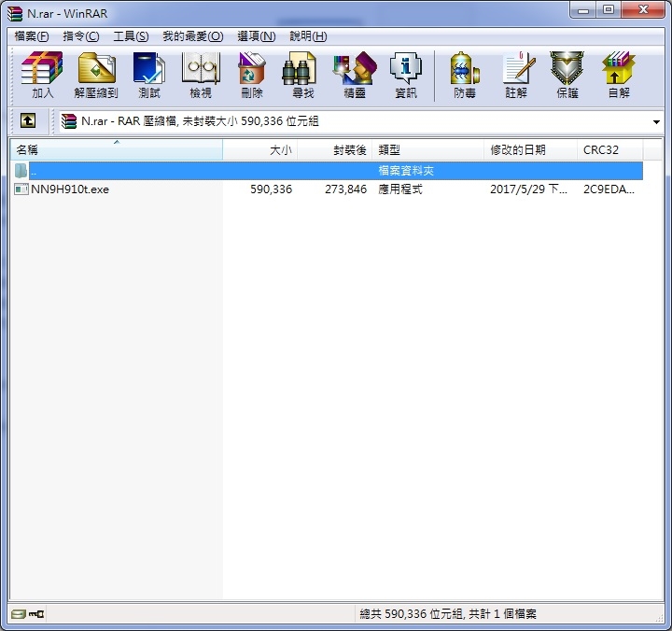Image resolution: width=672 pixels, height=631 pixels.
Task: Click status bar total 590,336 位元組 text
Action: pyautogui.click(x=448, y=614)
